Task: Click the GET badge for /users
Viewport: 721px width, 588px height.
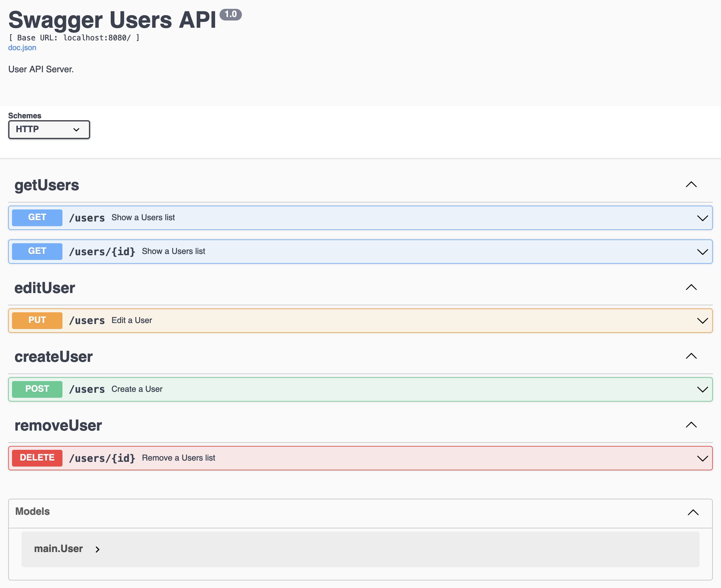Action: [37, 217]
